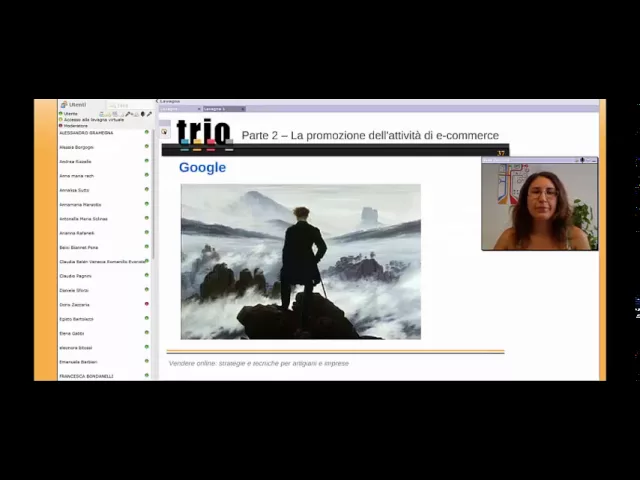Collapse the Lavagna panel with the chevron
Screen dimensions: 640x480
tap(157, 101)
